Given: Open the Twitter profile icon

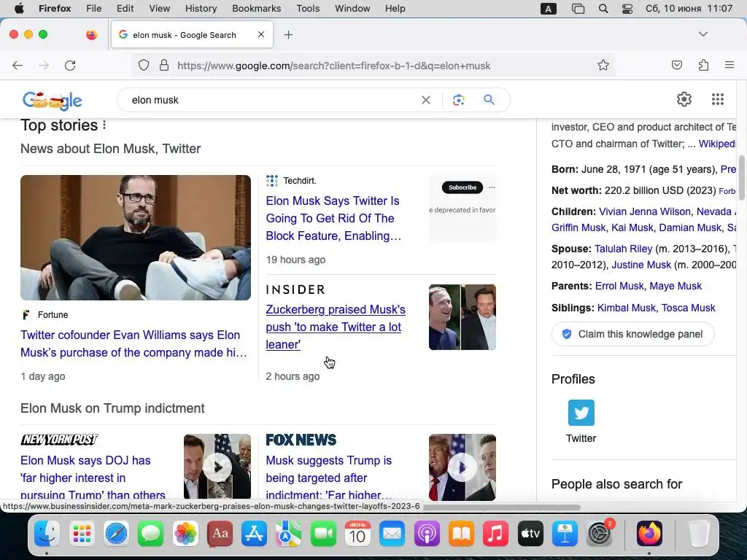Looking at the screenshot, I should pos(581,413).
